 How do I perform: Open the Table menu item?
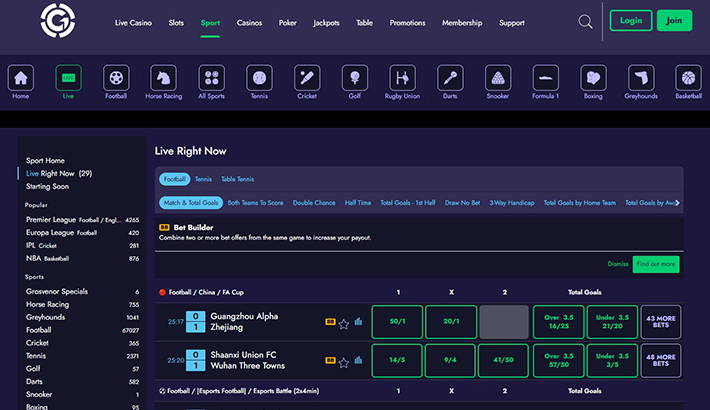tap(365, 23)
